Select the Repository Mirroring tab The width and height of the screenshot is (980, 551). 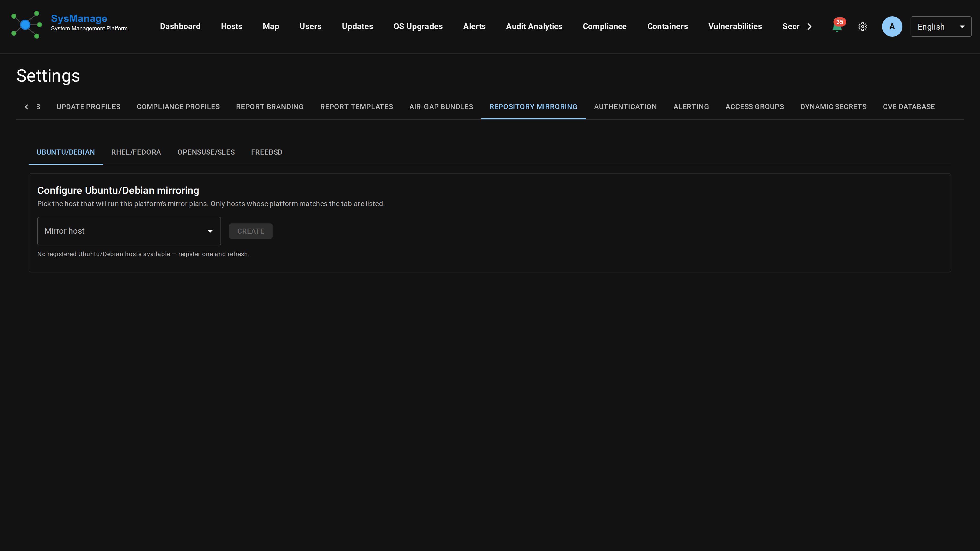click(533, 107)
